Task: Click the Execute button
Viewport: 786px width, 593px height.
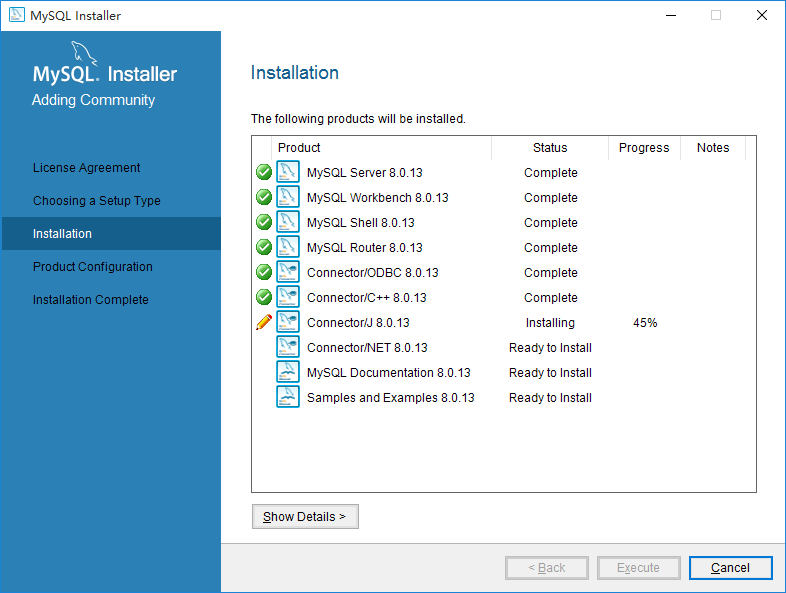Action: [x=639, y=568]
